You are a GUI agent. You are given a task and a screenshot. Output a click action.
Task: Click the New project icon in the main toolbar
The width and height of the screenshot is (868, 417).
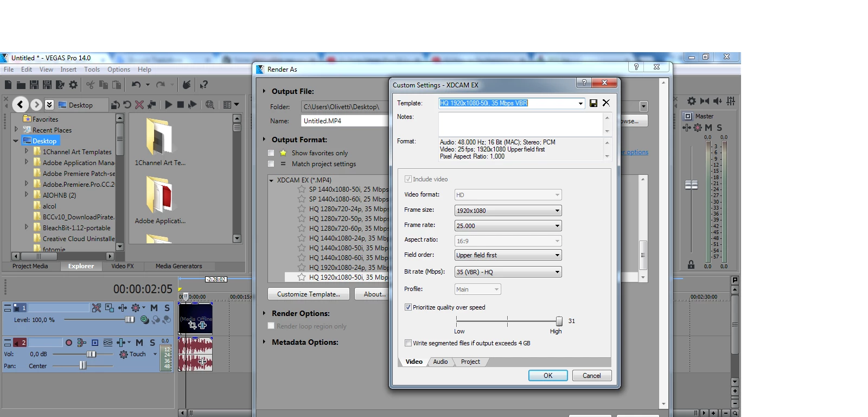[x=8, y=85]
